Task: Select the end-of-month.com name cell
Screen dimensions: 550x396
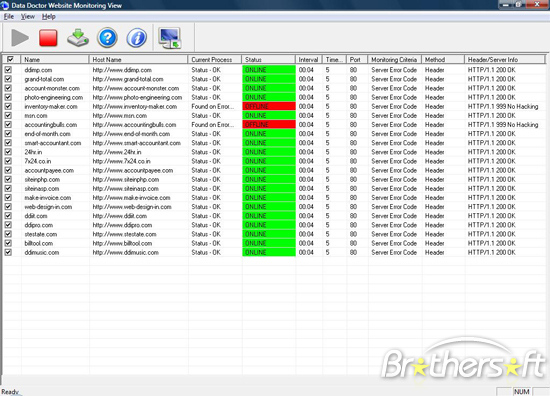Action: point(47,134)
